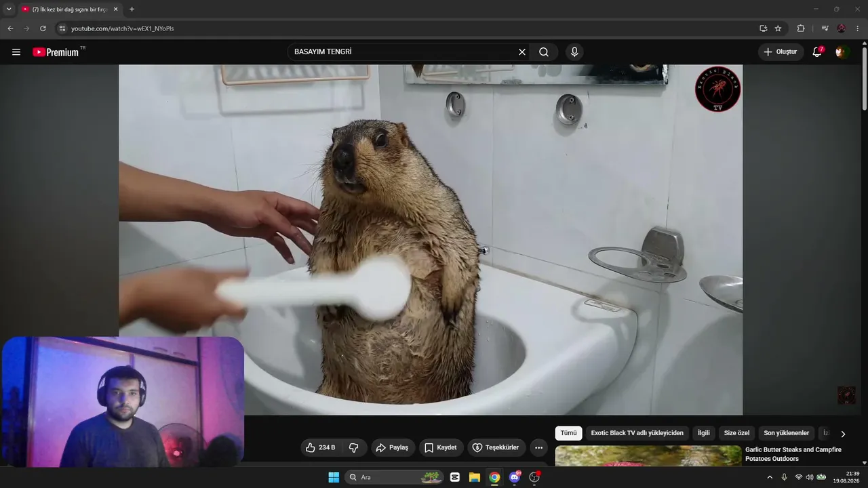Go to YouTube Premium home logo
The image size is (868, 488).
click(x=56, y=52)
